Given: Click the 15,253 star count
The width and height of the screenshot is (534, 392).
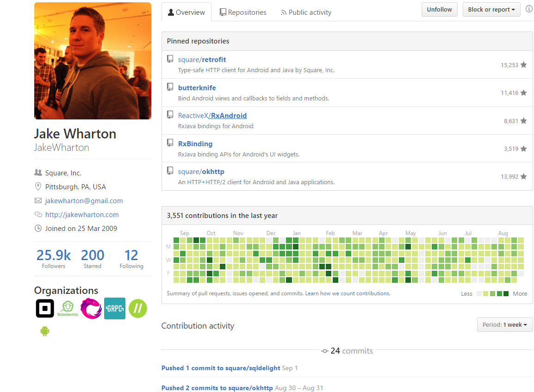Looking at the screenshot, I should coord(509,65).
